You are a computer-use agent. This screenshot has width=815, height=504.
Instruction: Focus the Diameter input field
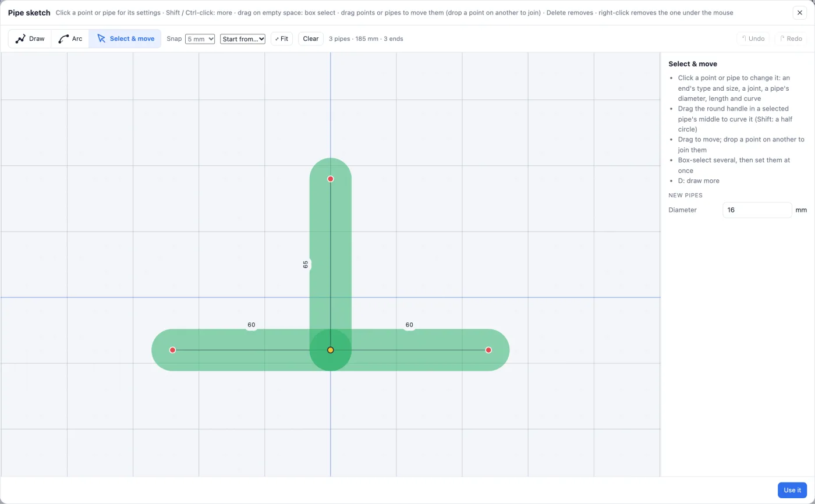coord(757,210)
